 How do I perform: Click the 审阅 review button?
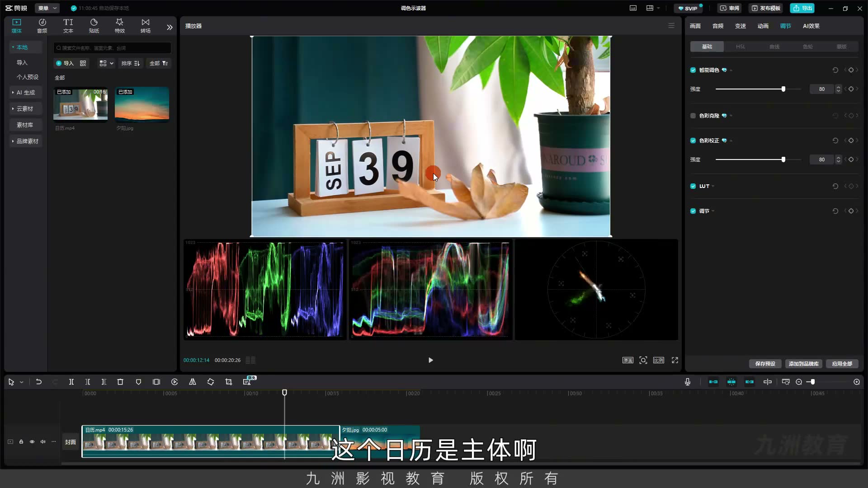730,8
